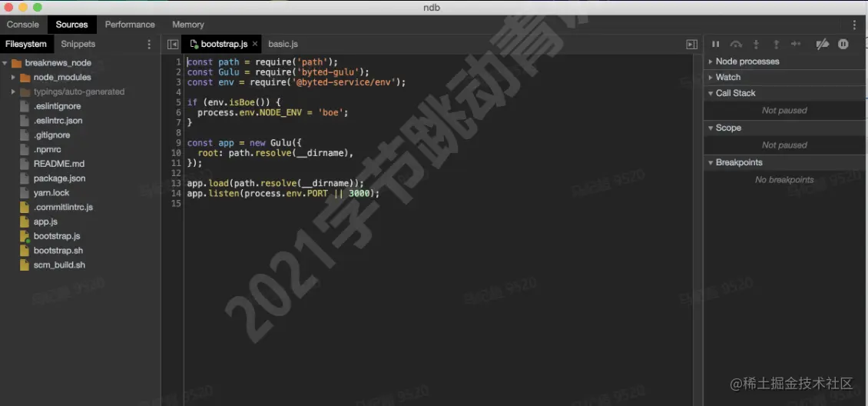Open the yarn.lock file
868x406 pixels.
click(x=51, y=193)
